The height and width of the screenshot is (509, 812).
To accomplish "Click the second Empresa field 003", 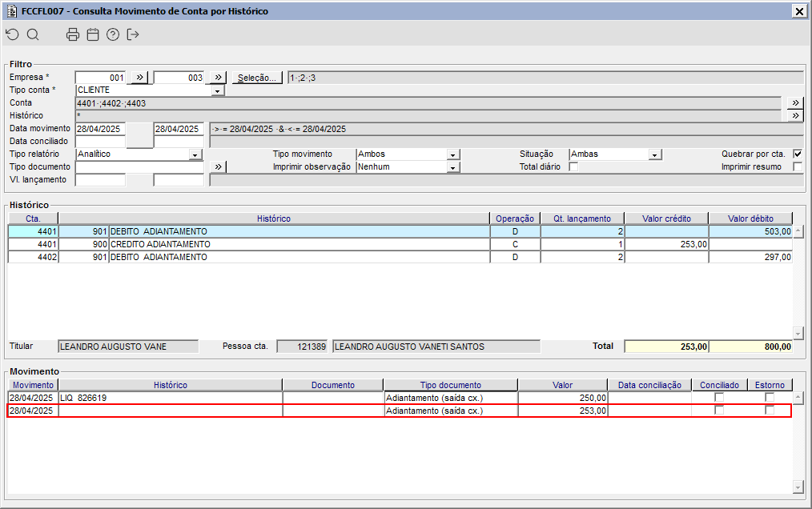I will click(x=179, y=77).
